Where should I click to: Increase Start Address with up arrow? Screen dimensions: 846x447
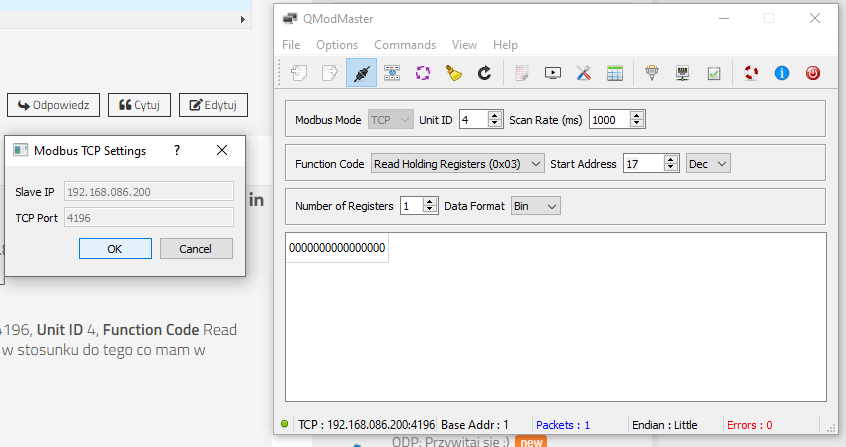tap(671, 159)
